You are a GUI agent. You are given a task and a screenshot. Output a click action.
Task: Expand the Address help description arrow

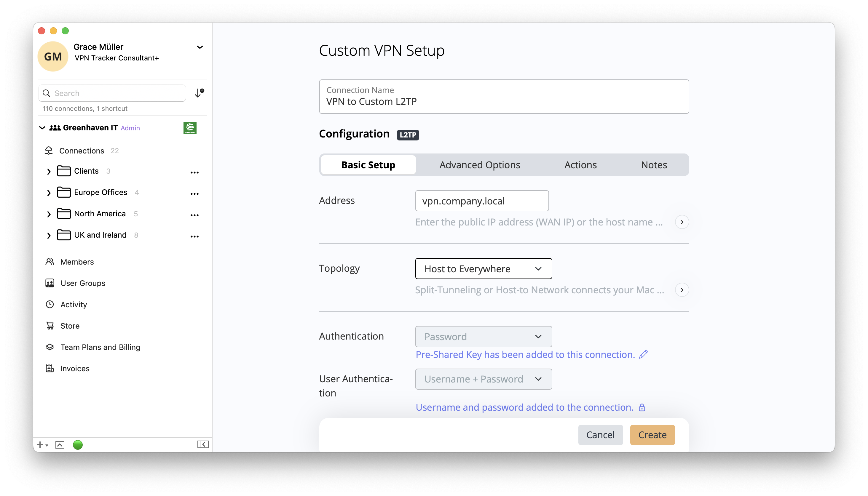[x=682, y=222]
